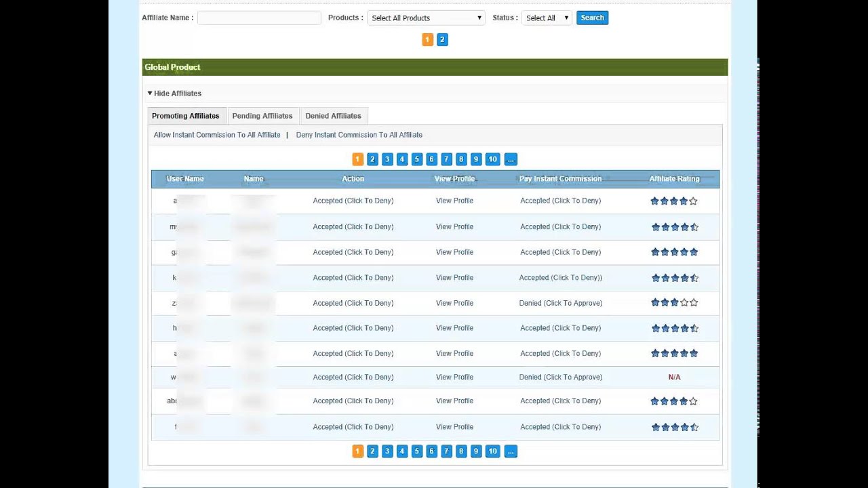Image resolution: width=868 pixels, height=488 pixels.
Task: Go to page 2 in upper table pagination
Action: tap(372, 159)
